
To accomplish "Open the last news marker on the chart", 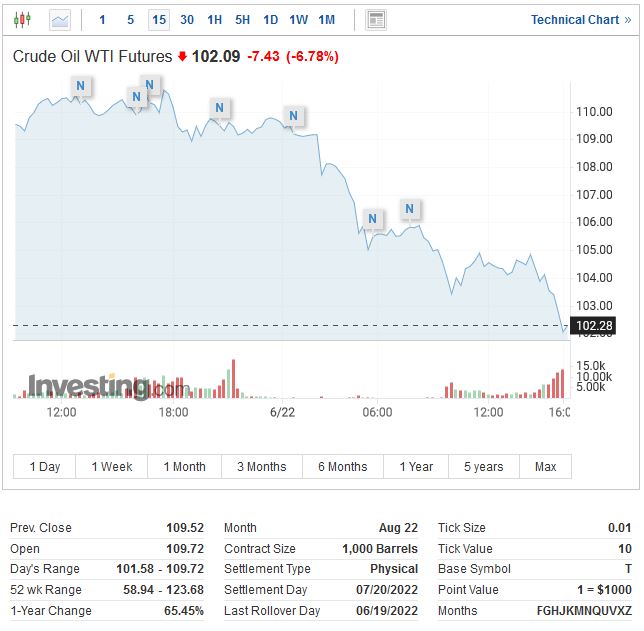I will pos(410,209).
